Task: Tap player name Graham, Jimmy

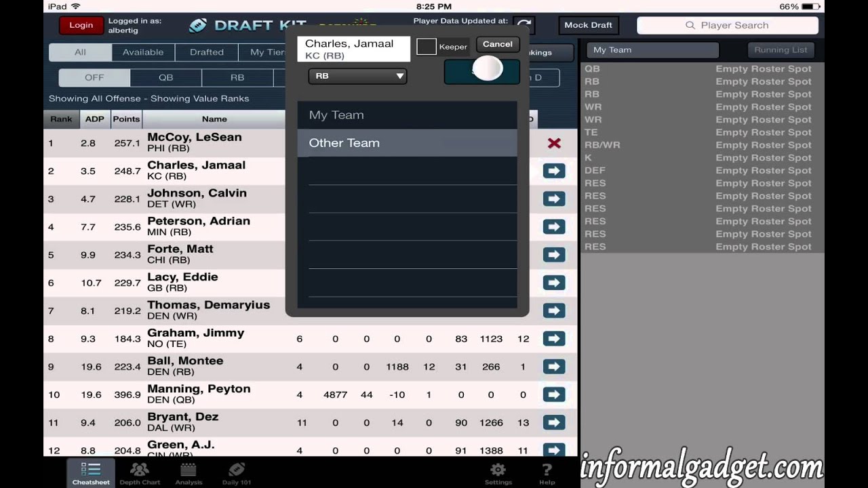Action: (195, 333)
